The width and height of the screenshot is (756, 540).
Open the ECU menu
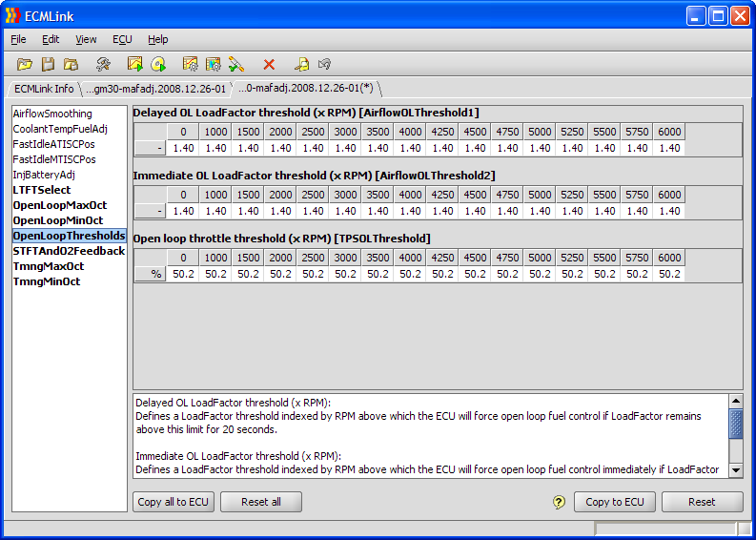click(x=122, y=39)
